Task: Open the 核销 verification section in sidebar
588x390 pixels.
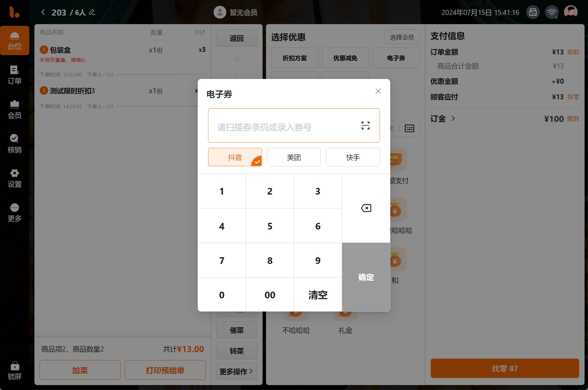Action: (15, 144)
